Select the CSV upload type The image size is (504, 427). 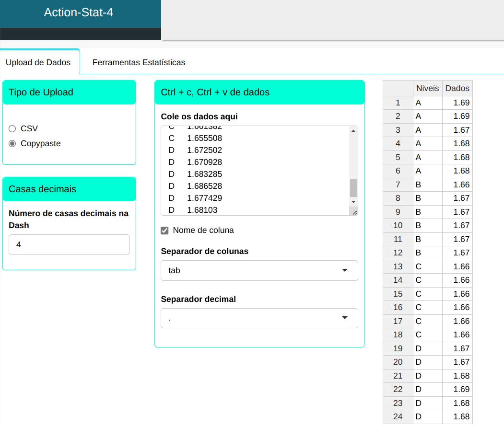coord(12,128)
